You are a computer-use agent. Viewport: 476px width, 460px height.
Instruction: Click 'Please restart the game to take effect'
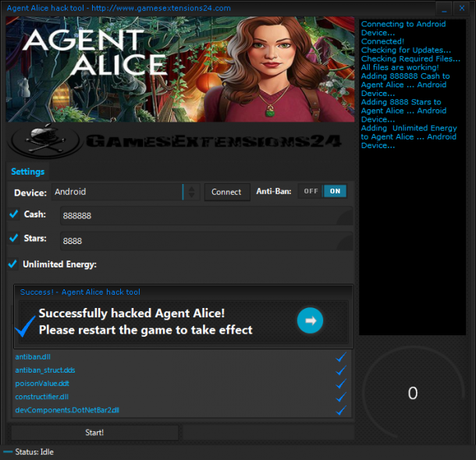(x=146, y=330)
